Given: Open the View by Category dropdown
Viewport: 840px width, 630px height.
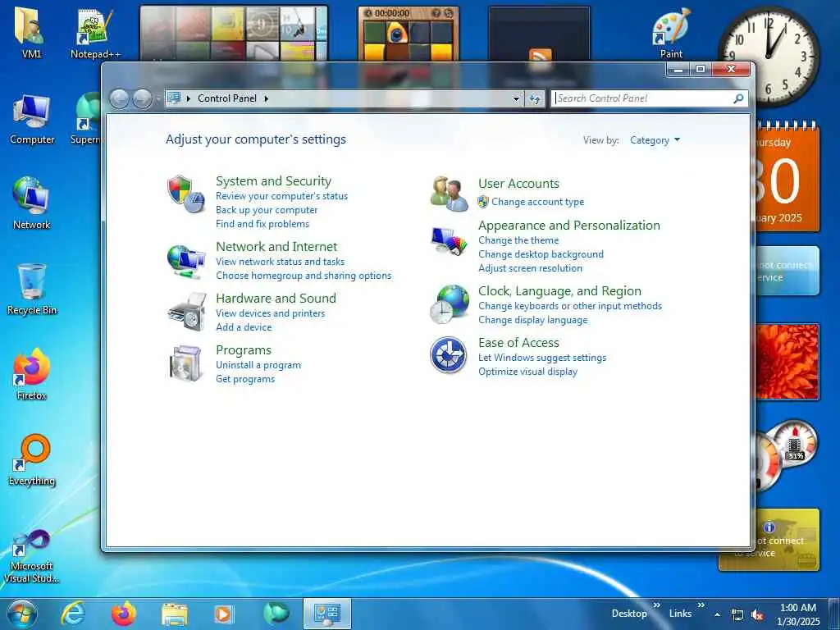Looking at the screenshot, I should click(x=655, y=140).
